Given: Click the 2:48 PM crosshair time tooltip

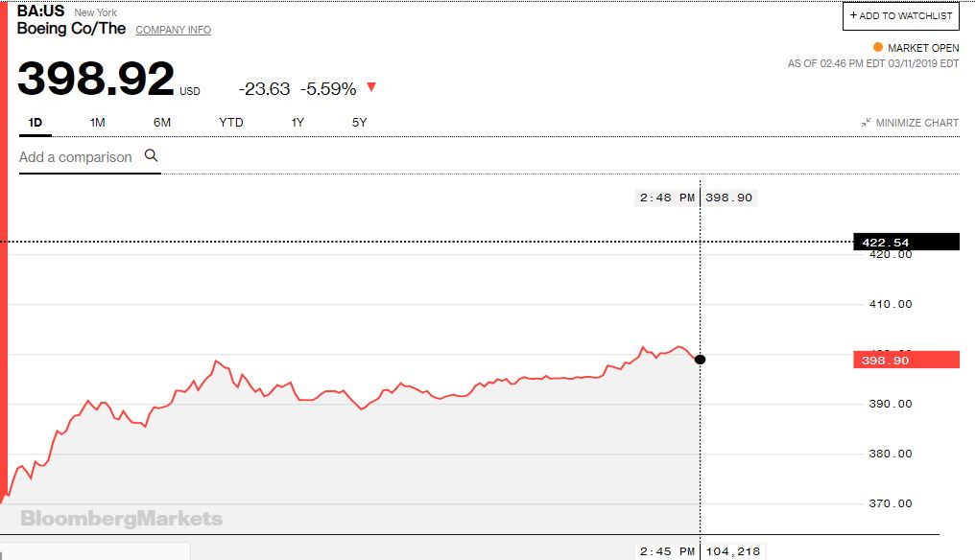Looking at the screenshot, I should click(667, 198).
